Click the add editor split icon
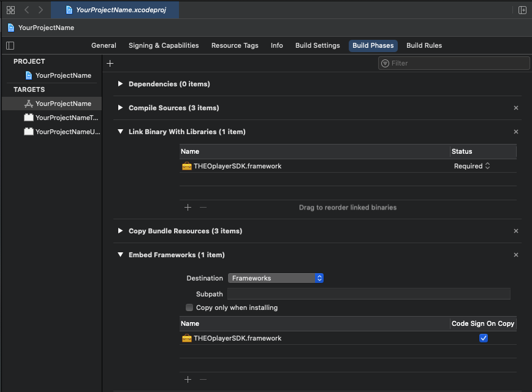The width and height of the screenshot is (532, 392). click(522, 10)
